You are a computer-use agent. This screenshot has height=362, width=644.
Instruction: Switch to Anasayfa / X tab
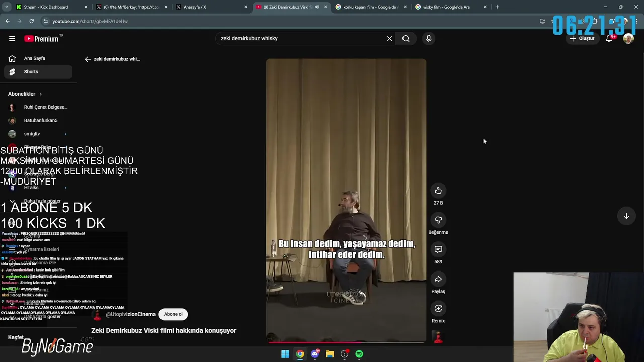pos(210,7)
